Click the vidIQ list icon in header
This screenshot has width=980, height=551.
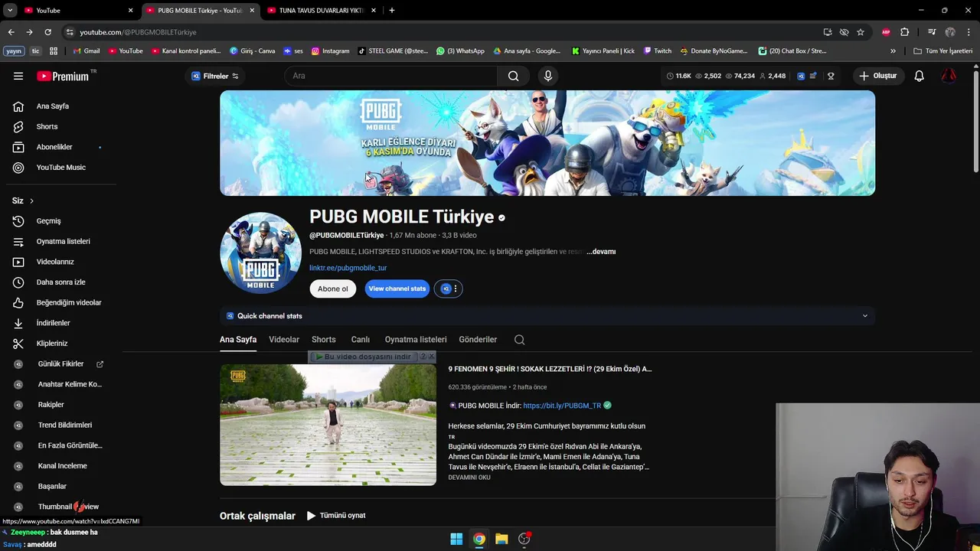point(813,76)
